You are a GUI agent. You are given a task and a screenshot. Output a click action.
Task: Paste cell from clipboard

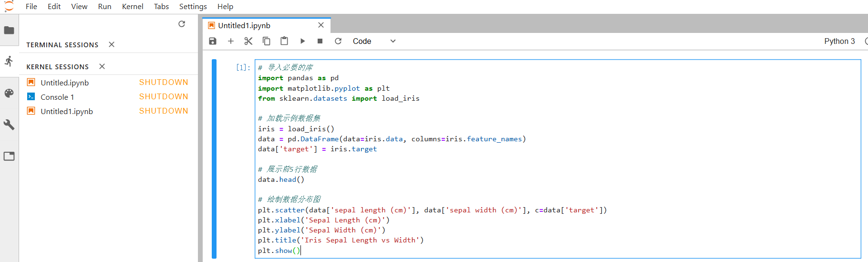click(284, 41)
